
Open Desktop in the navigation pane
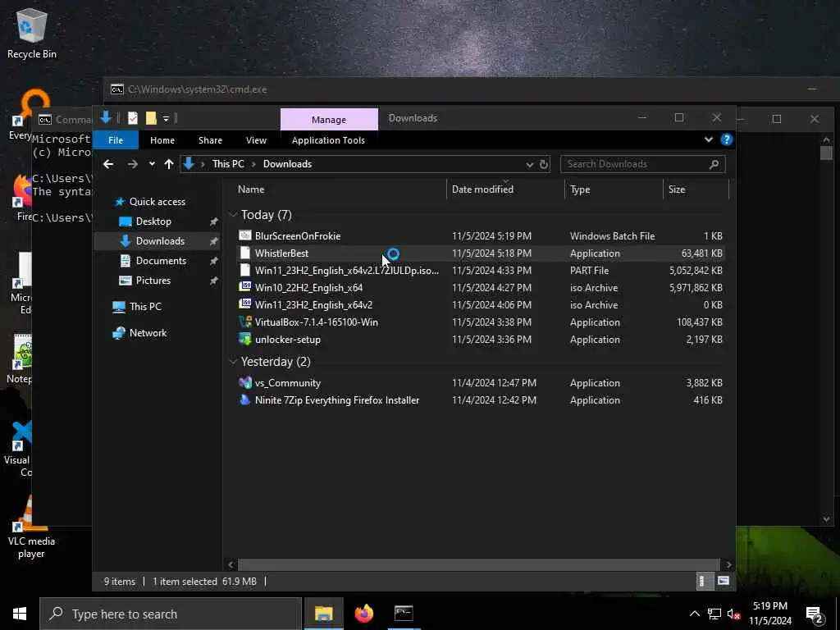(x=153, y=221)
